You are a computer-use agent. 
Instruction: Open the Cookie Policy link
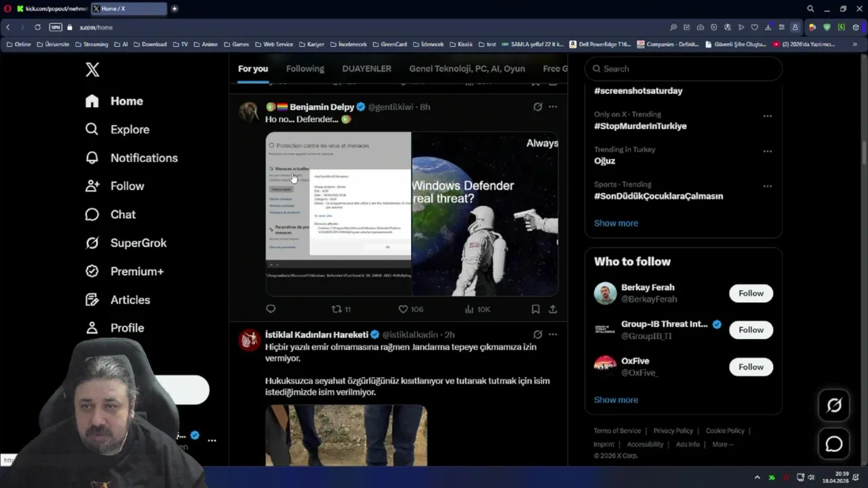[725, 431]
